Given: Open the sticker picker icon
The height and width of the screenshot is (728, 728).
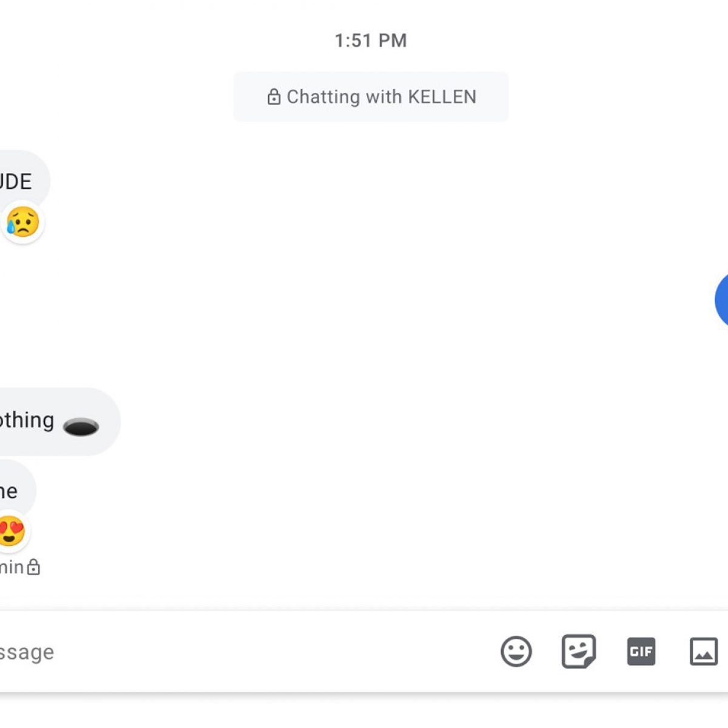Looking at the screenshot, I should tap(579, 652).
